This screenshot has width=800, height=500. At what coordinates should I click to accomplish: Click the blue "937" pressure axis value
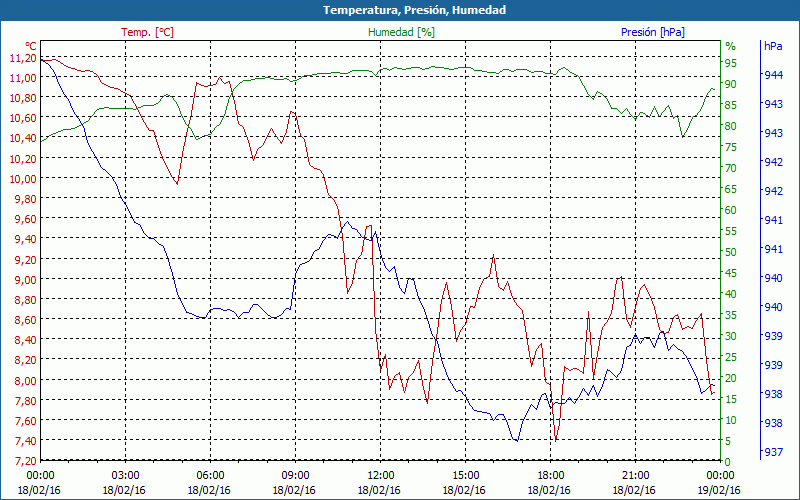[x=773, y=452]
